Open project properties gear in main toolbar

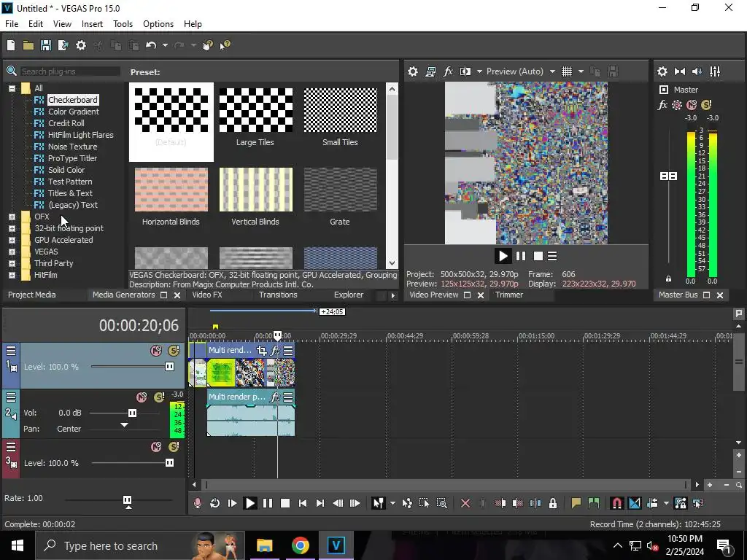point(81,45)
